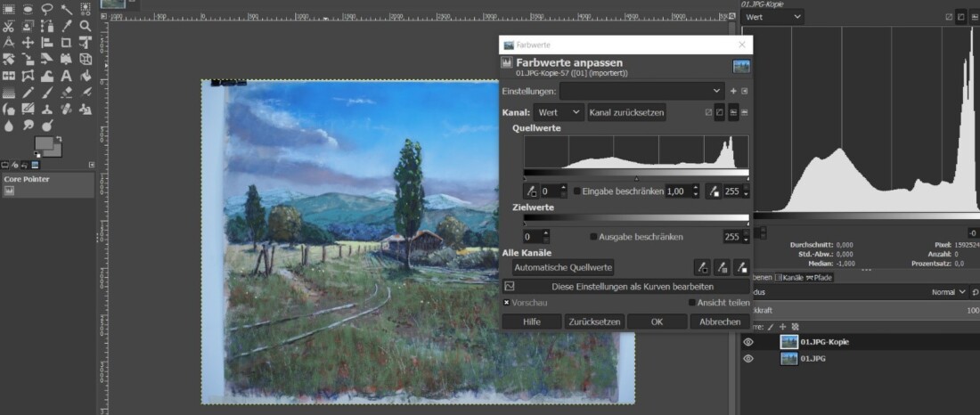Open tool options panel menu
The width and height of the screenshot is (980, 415).
click(92, 165)
